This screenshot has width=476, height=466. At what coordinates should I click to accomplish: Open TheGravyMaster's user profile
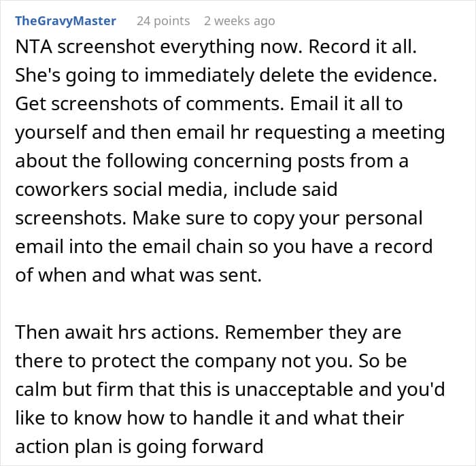tap(65, 21)
